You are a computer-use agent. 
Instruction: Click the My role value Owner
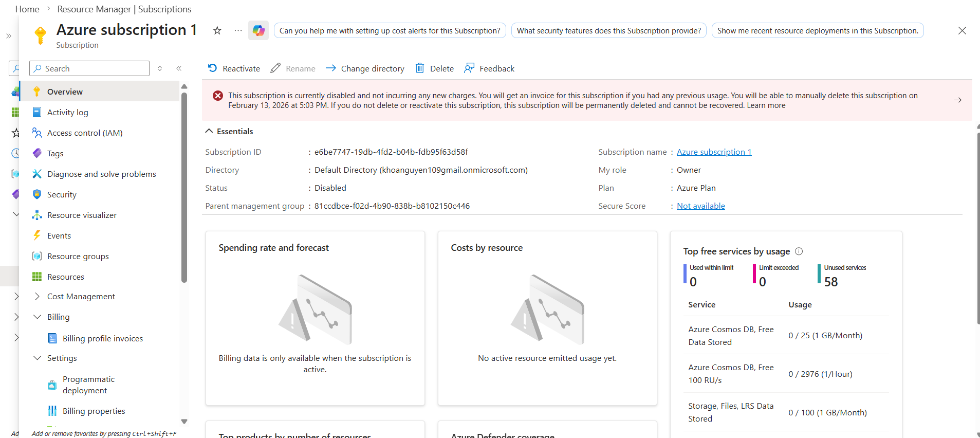tap(689, 170)
